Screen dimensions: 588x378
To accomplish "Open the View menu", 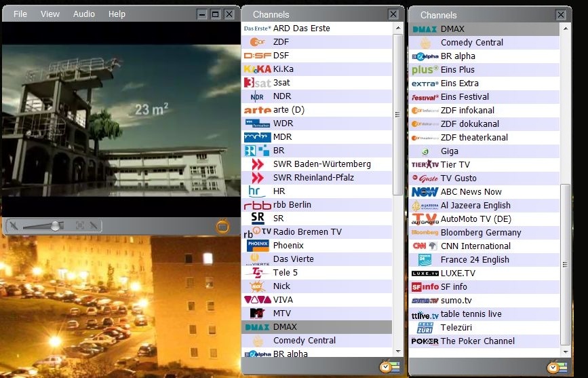I will tap(50, 14).
